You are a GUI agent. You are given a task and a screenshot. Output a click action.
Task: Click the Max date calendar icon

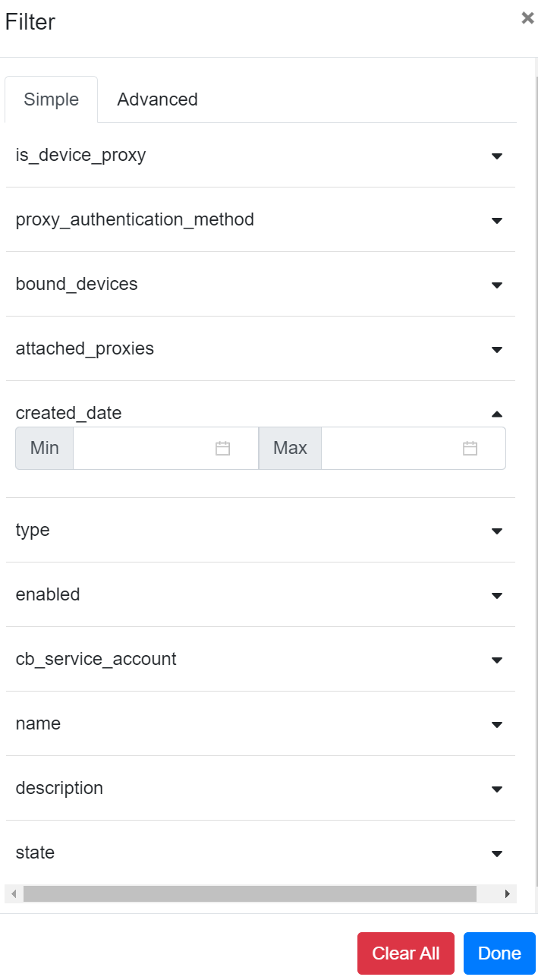pyautogui.click(x=470, y=449)
